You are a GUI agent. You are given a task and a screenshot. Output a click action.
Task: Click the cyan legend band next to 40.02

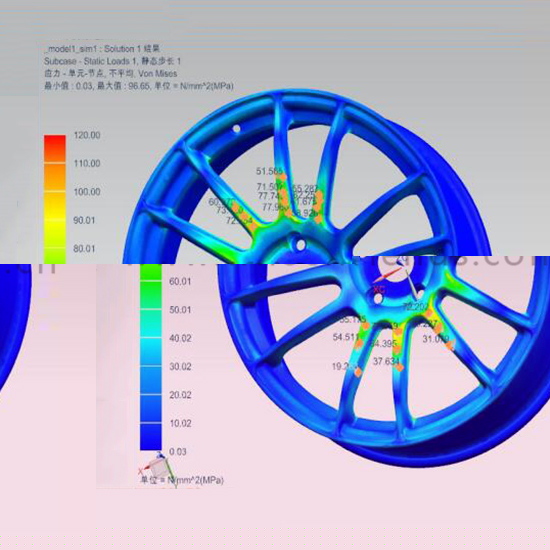click(x=151, y=351)
